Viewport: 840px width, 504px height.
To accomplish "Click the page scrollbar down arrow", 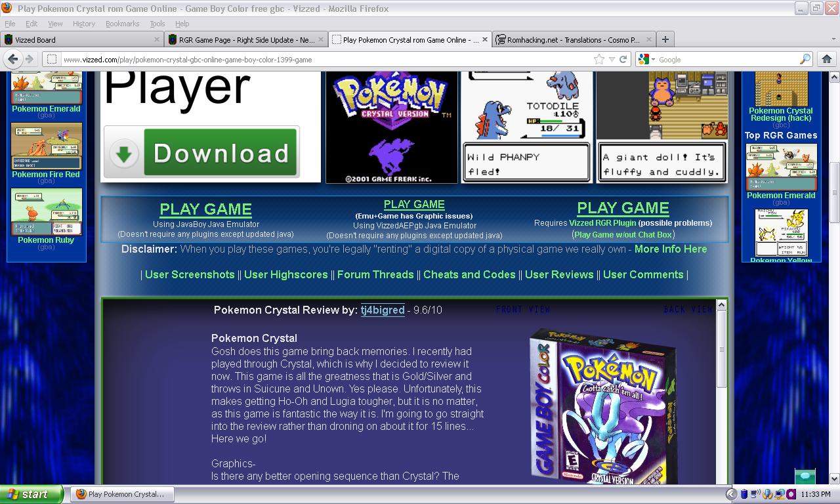I will click(834, 478).
